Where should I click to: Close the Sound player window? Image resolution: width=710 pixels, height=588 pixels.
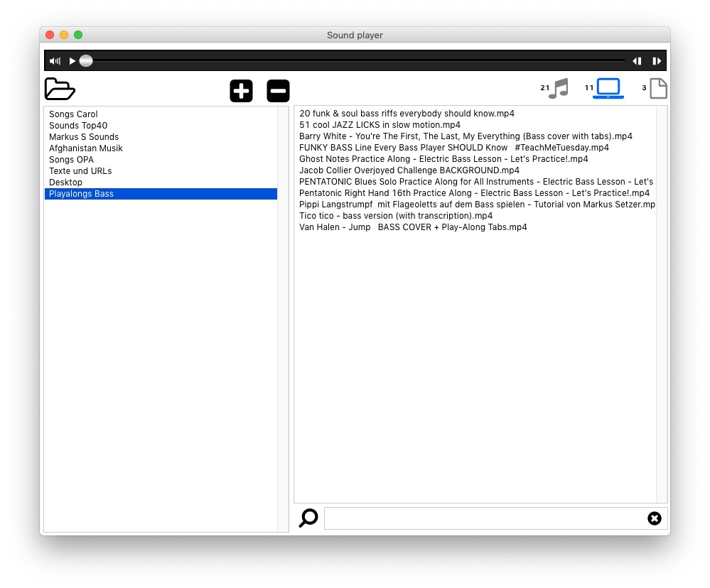pyautogui.click(x=50, y=35)
